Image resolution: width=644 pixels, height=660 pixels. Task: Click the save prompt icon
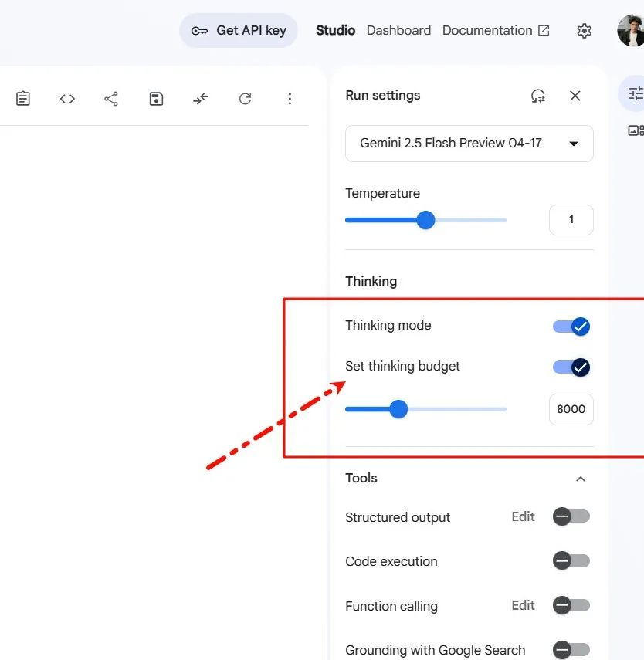(156, 99)
